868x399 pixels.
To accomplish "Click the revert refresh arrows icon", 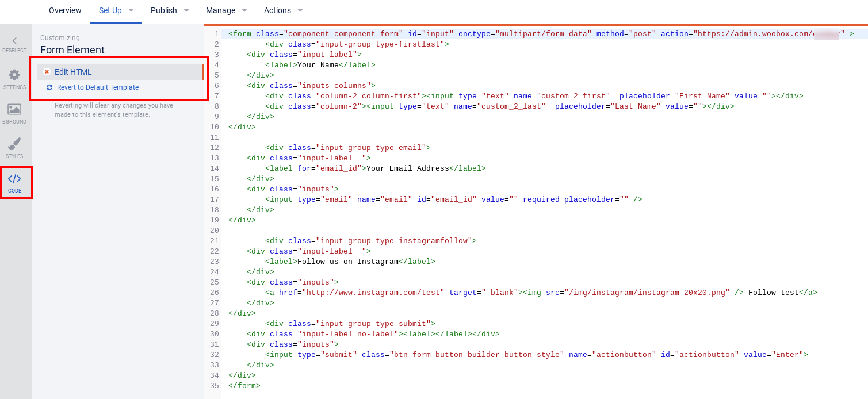I will (49, 87).
